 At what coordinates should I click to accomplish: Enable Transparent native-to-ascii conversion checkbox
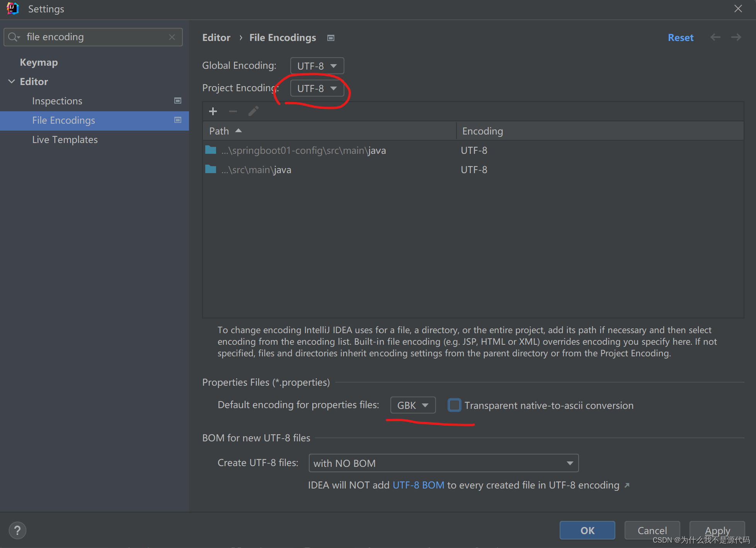pos(455,405)
